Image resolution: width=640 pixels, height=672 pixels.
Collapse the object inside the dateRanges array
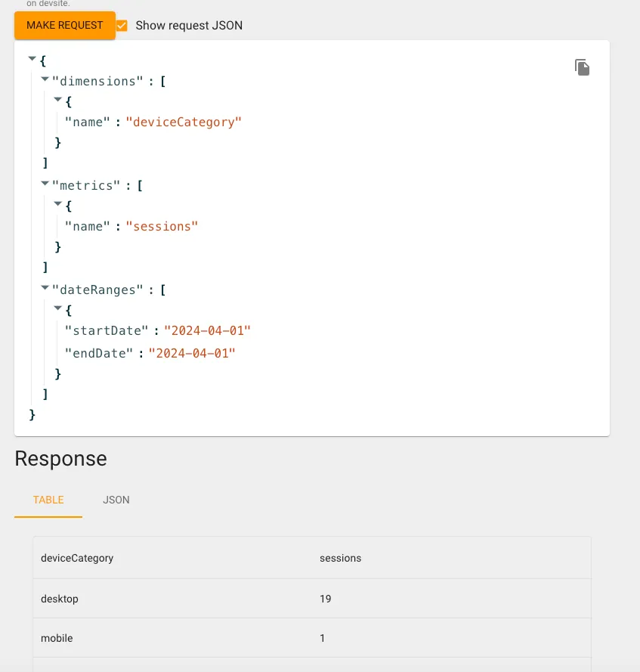pos(58,308)
